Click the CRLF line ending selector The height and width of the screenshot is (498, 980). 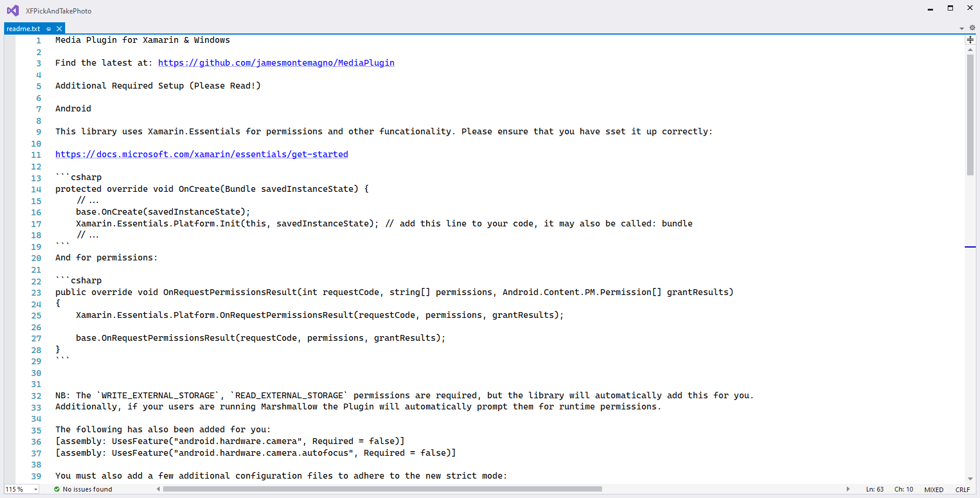click(x=962, y=489)
